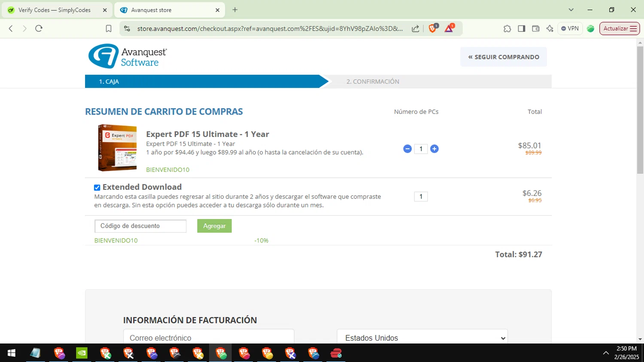644x362 pixels.
Task: Open site settings icon in address bar
Action: click(x=127, y=28)
